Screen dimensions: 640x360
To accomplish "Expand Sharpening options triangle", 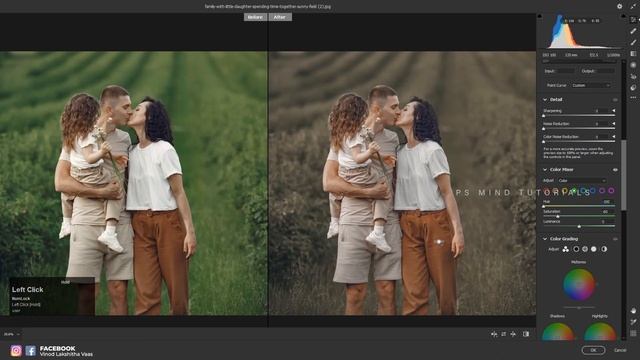I will (x=613, y=111).
